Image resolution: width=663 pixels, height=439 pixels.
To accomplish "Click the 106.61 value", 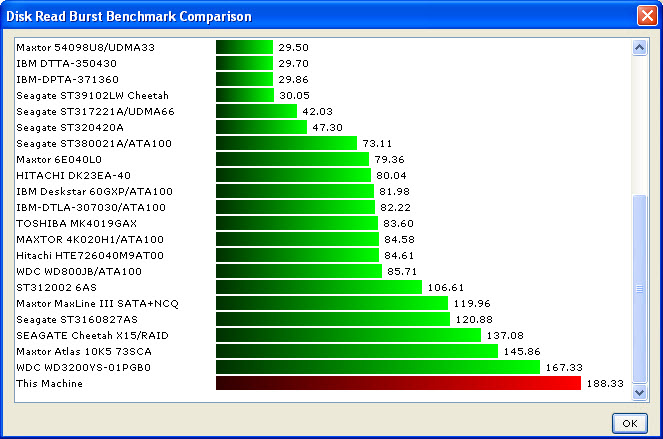I will click(446, 288).
